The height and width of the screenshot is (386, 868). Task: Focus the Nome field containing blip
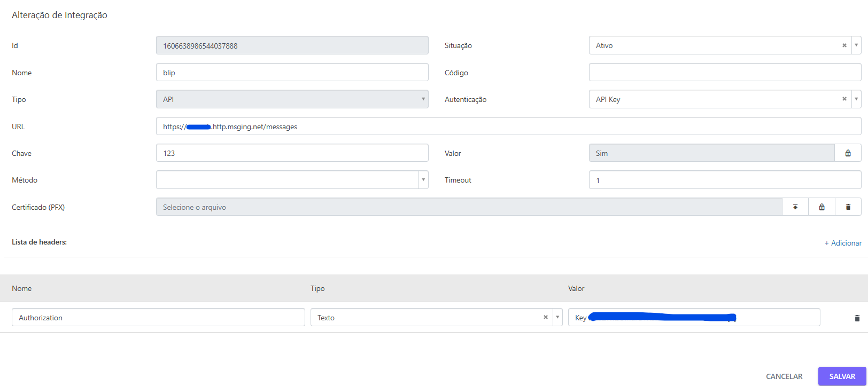click(292, 73)
